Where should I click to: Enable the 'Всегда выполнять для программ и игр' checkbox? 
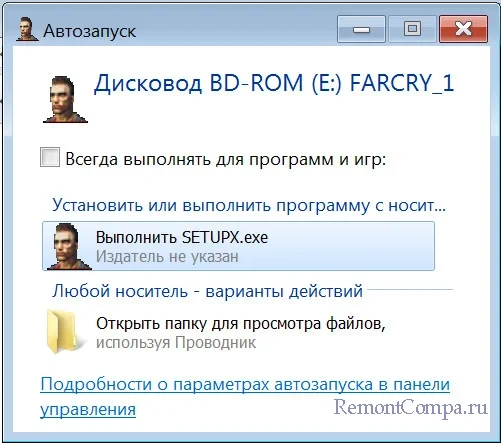click(x=50, y=157)
